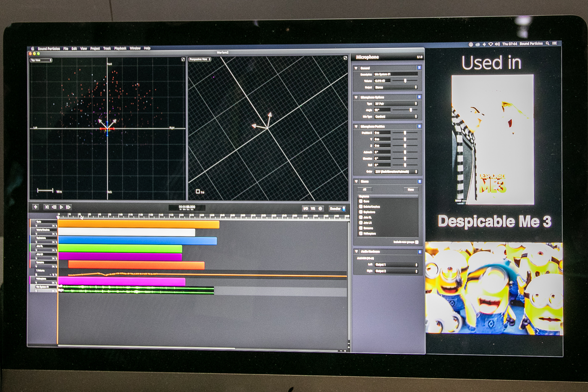Viewport: 588px width, 392px height.
Task: Open the Type XY Pair dropdown
Action: point(396,103)
